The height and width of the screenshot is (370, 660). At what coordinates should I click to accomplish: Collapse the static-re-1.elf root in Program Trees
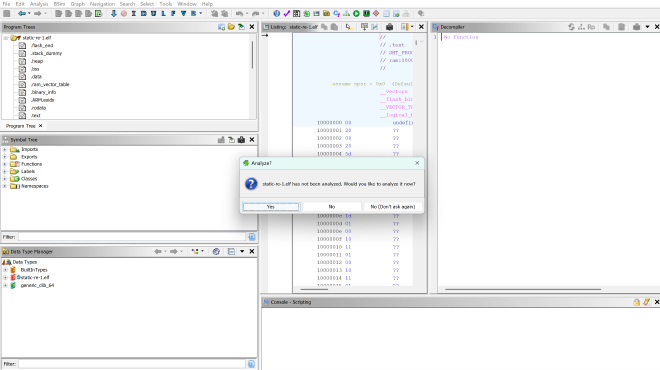tap(6, 38)
